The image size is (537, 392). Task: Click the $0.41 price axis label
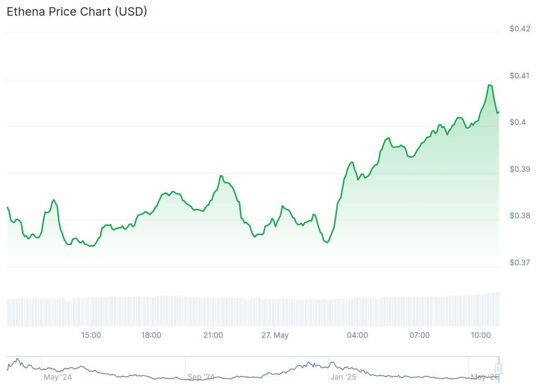[520, 76]
